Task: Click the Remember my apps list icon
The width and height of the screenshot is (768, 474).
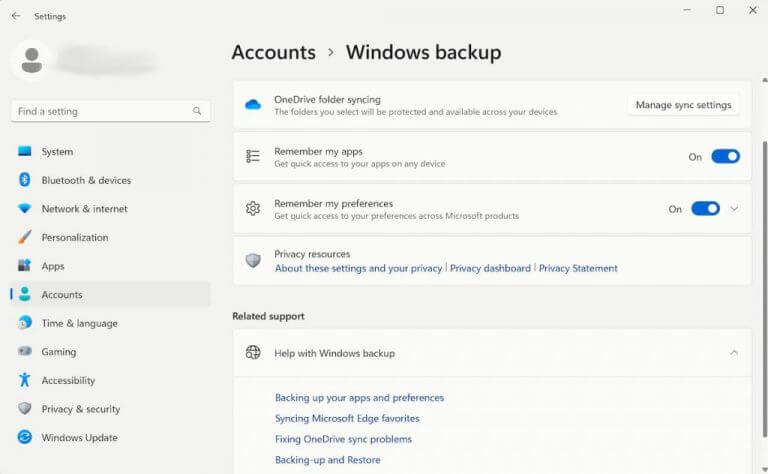Action: (x=253, y=156)
